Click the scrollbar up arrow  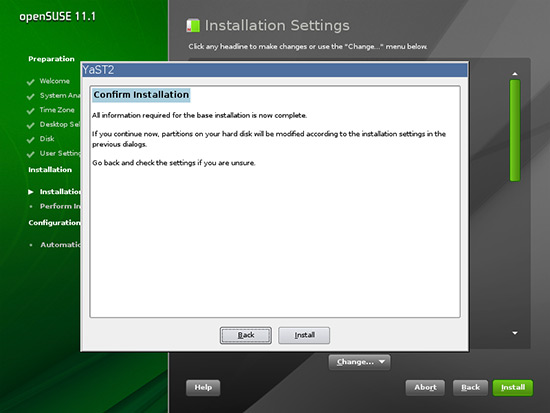(x=515, y=74)
